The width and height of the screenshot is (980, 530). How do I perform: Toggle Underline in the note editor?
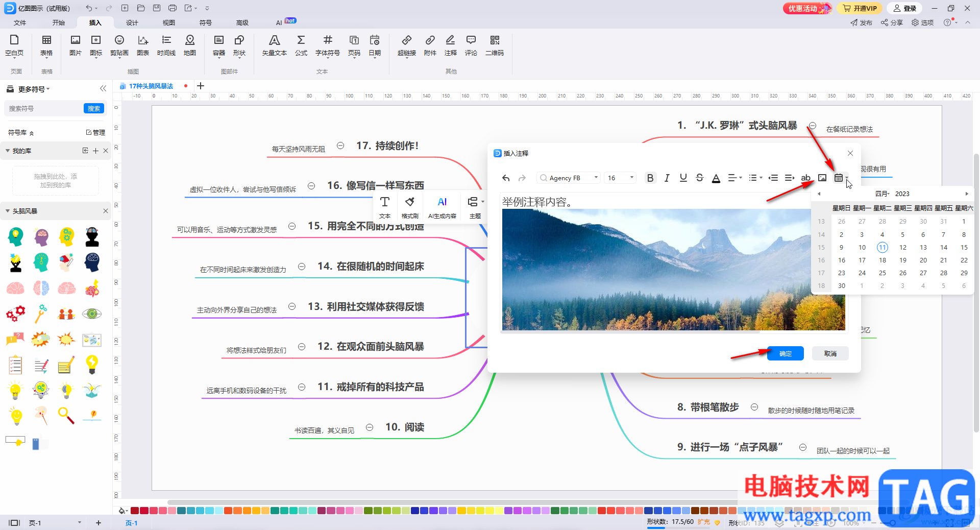pos(683,178)
